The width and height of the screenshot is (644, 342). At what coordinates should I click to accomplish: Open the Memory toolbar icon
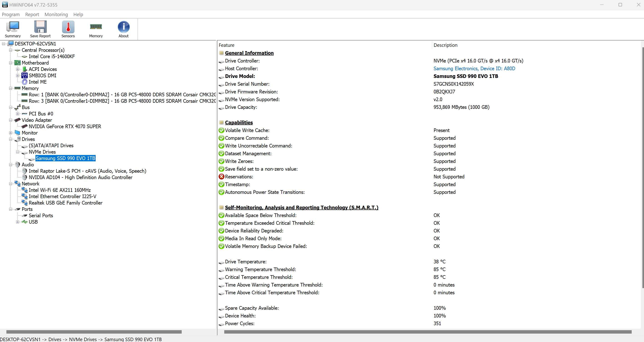point(96,29)
